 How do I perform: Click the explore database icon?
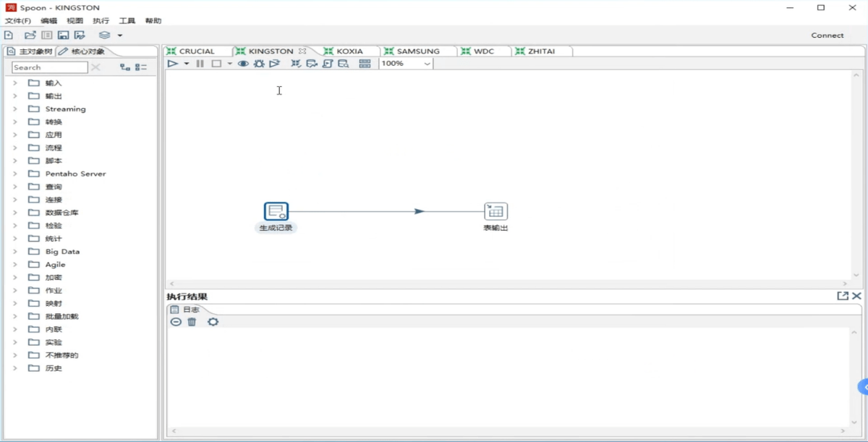point(344,64)
